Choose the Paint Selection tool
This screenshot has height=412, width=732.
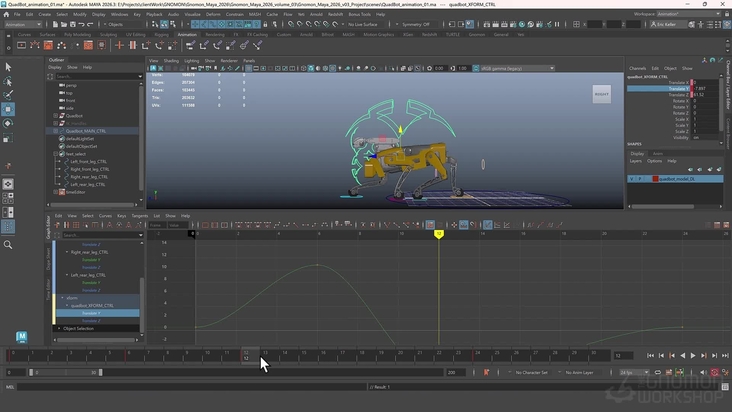[8, 95]
